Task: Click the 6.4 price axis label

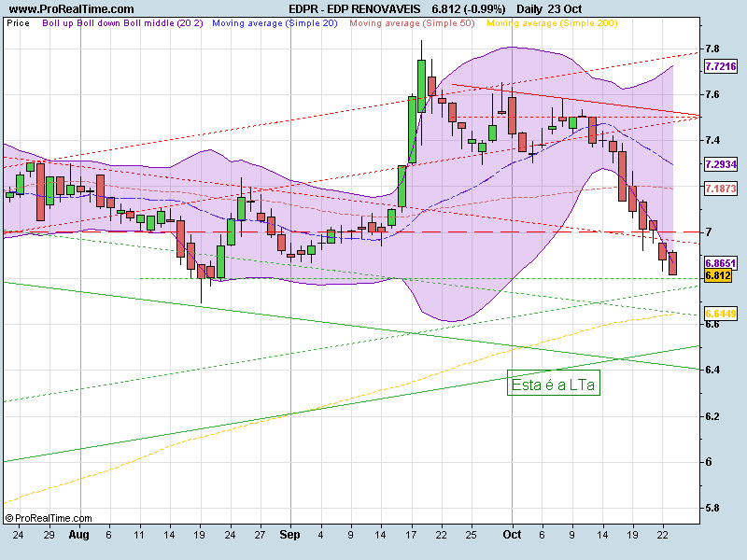Action: coord(712,370)
